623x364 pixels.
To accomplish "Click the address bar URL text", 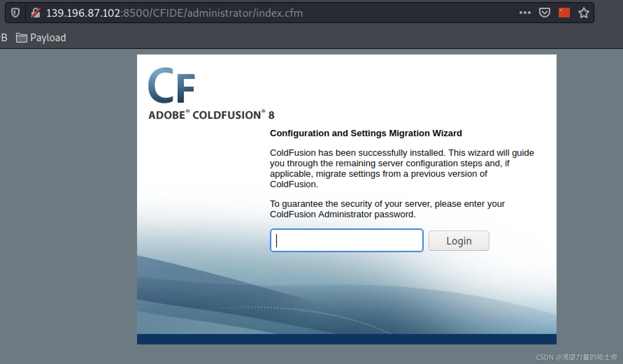I will [174, 13].
